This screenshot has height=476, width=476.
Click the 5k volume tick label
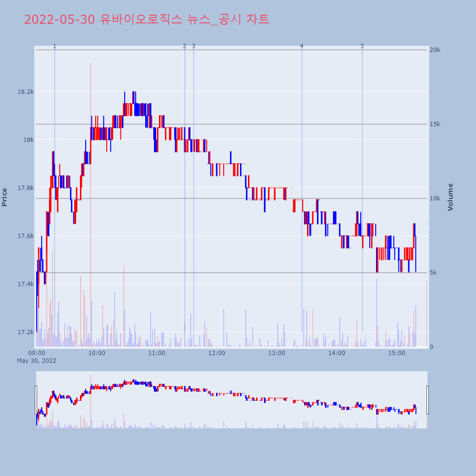pos(433,273)
